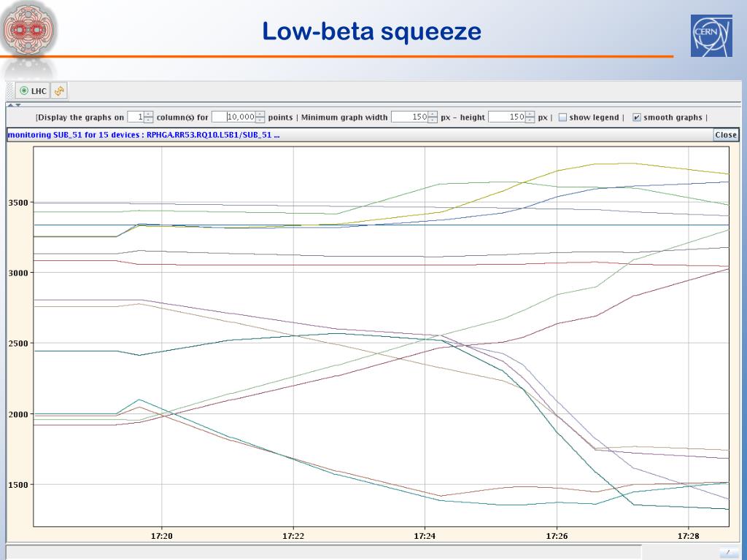Increase the minimum graph width with up arrow
This screenshot has width=747, height=560.
(433, 114)
